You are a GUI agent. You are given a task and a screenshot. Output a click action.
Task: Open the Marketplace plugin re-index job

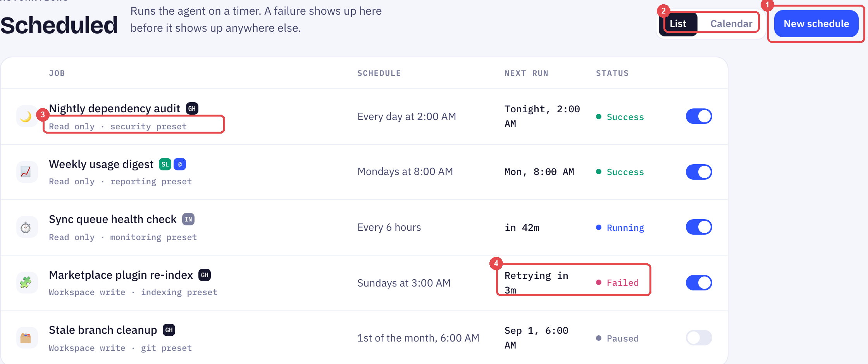pyautogui.click(x=121, y=275)
